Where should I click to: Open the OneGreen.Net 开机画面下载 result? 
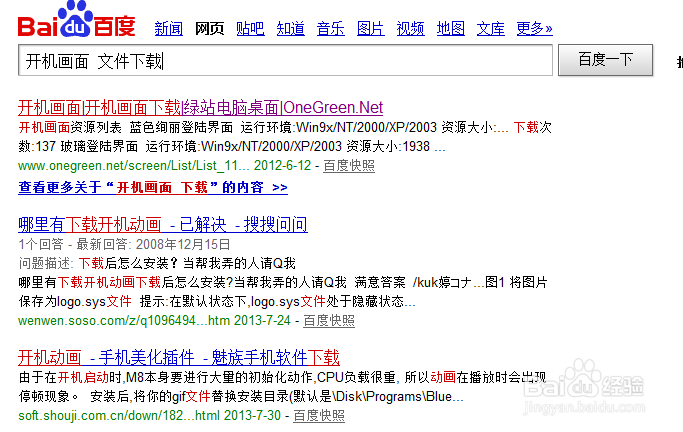click(200, 108)
